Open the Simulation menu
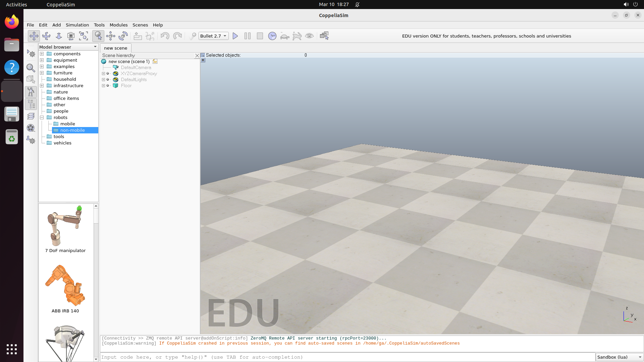Screen dimensions: 644x362 (77, 25)
